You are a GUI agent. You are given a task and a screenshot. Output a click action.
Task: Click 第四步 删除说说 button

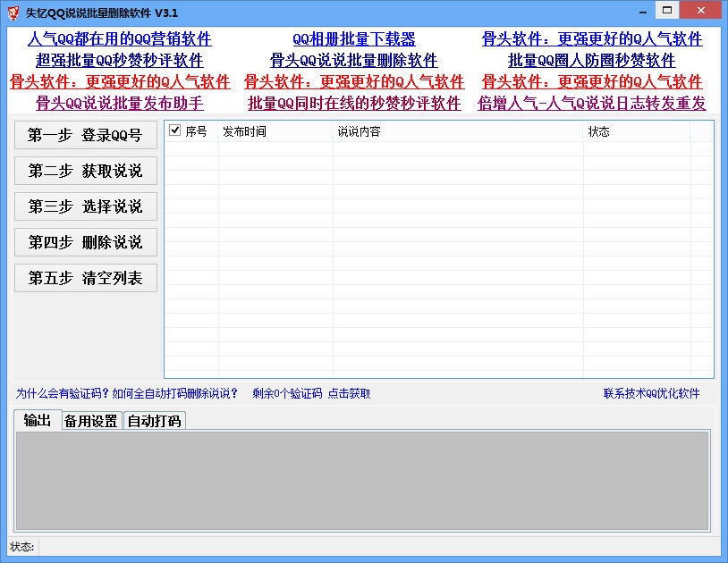pyautogui.click(x=85, y=242)
